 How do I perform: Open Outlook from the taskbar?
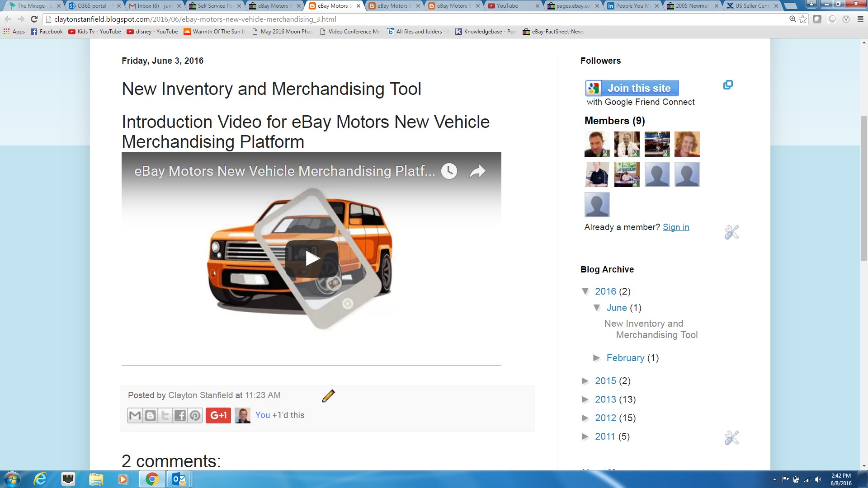[179, 479]
